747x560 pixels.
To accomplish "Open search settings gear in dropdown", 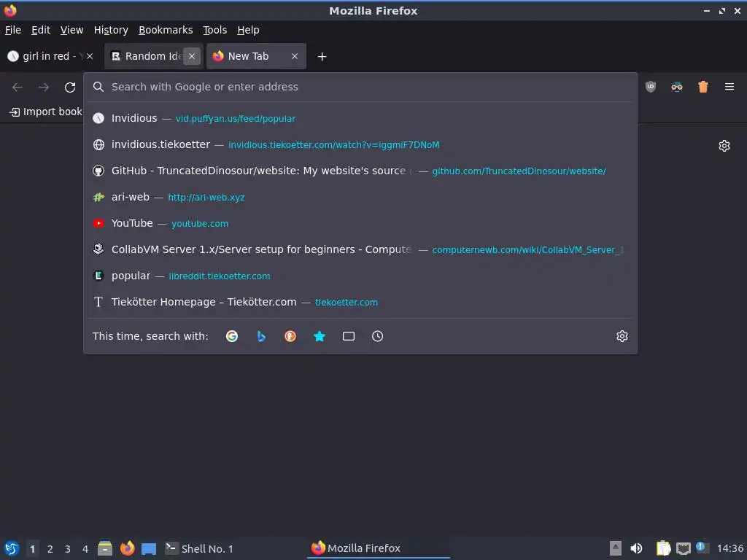I will pyautogui.click(x=622, y=336).
